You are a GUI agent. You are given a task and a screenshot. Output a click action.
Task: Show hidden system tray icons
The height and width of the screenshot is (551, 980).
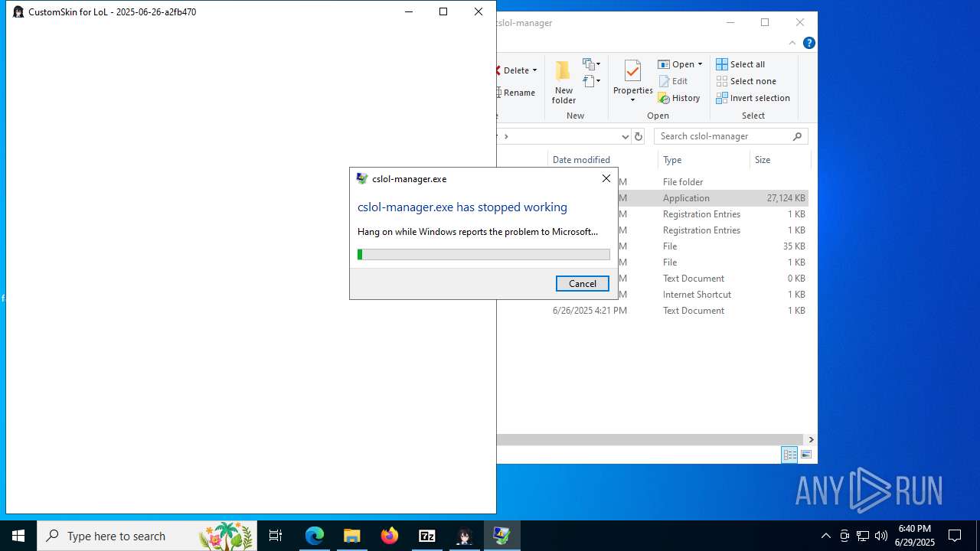(x=825, y=536)
